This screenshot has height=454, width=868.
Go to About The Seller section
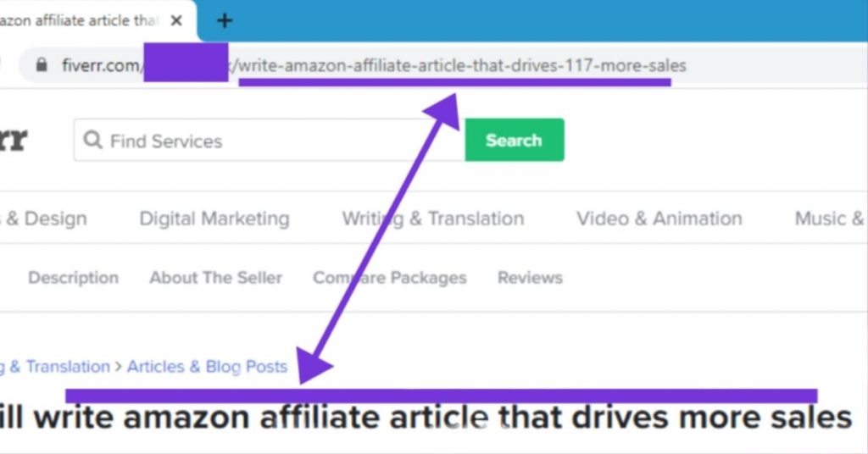(215, 278)
